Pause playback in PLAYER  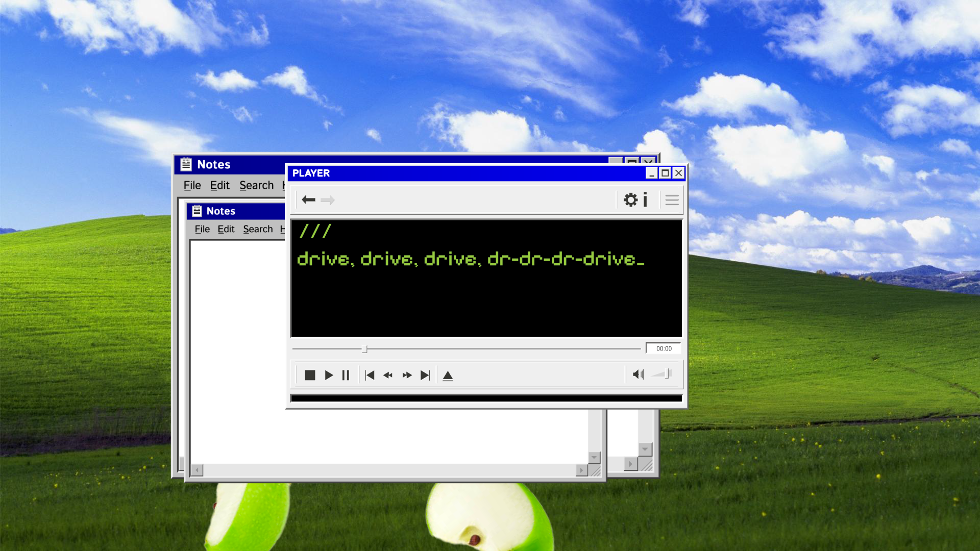[346, 375]
